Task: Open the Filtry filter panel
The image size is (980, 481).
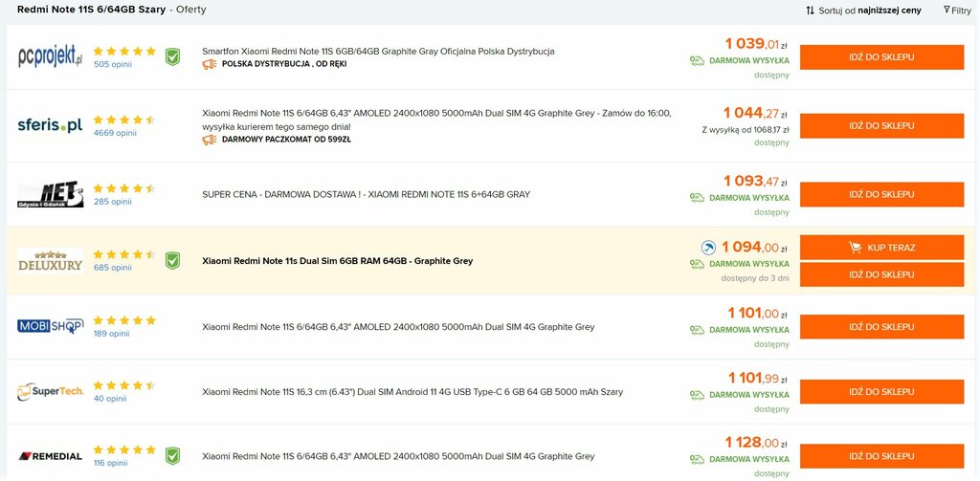Action: (957, 11)
